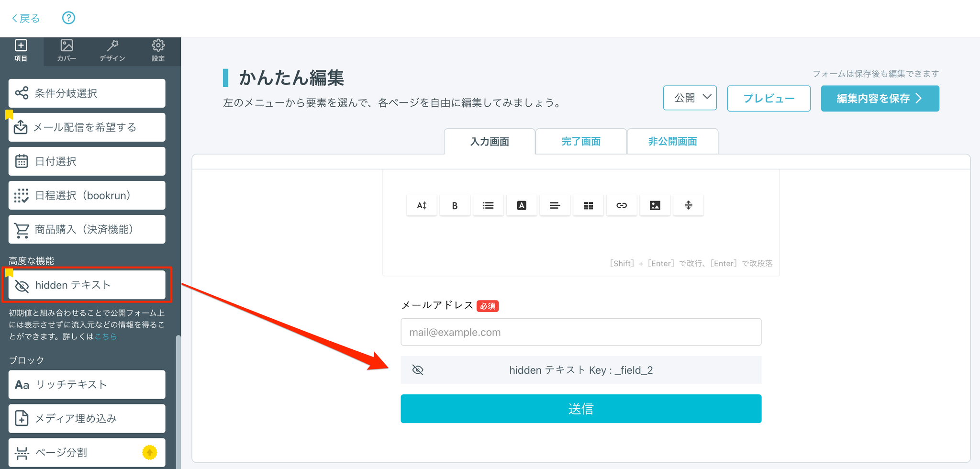Click the table insert icon
Image resolution: width=980 pixels, height=469 pixels.
coord(588,205)
